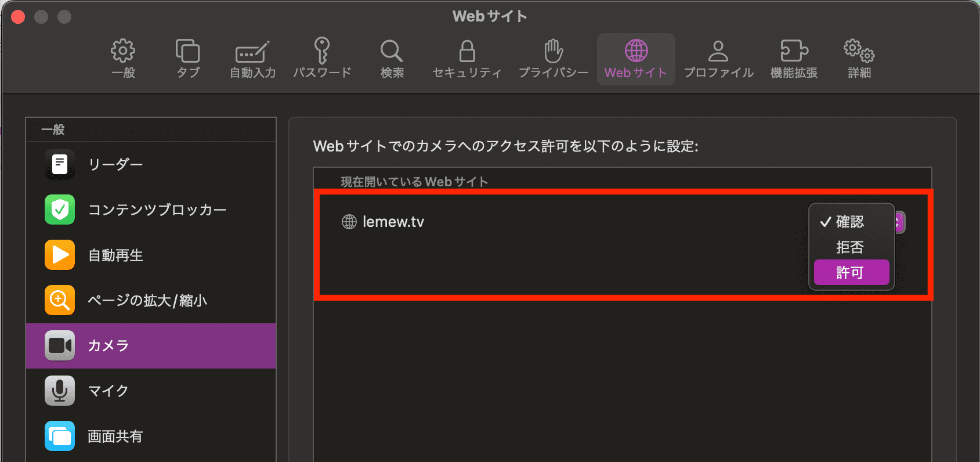Open the 自動入力 (AutoFill) settings
The width and height of the screenshot is (980, 462).
252,59
